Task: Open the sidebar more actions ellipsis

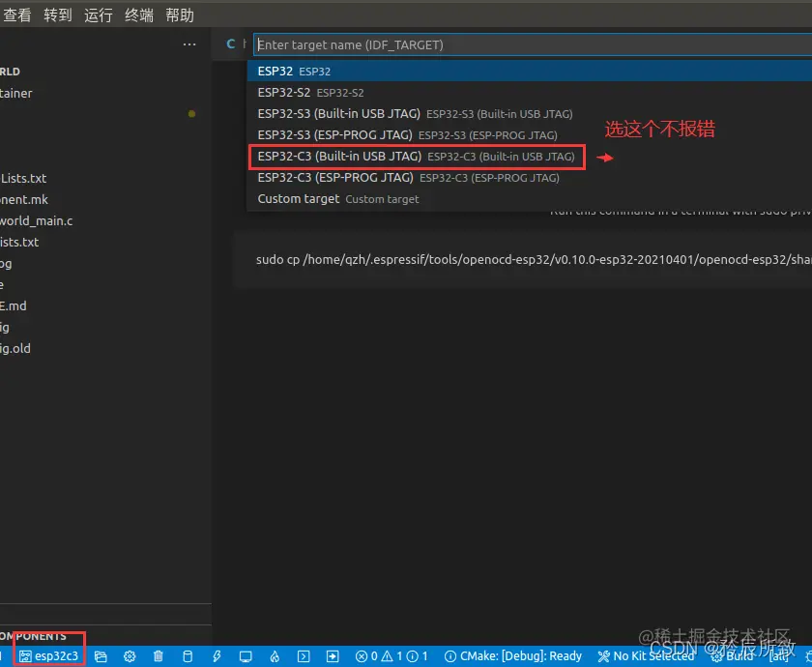Action: click(x=189, y=44)
